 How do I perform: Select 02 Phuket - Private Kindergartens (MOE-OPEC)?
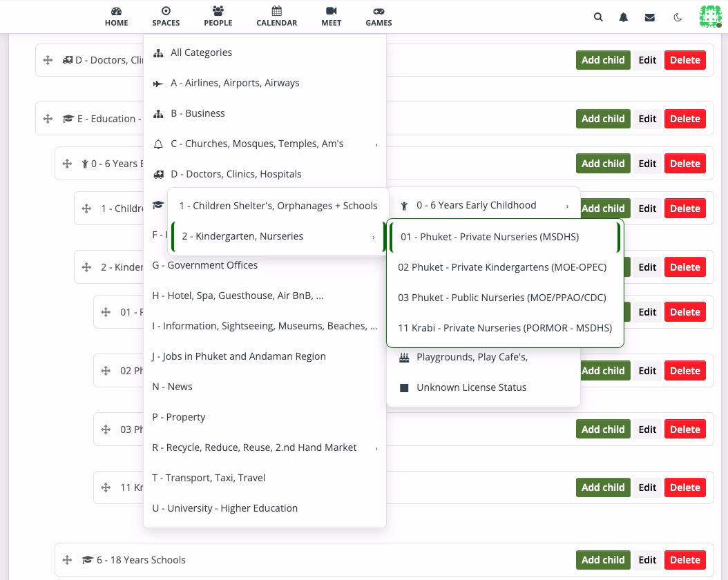[x=505, y=267]
